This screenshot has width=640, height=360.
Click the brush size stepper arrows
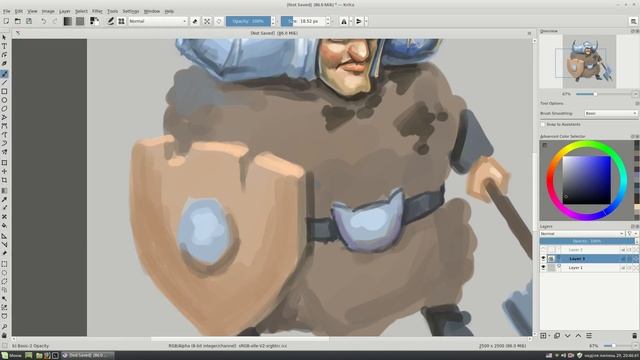(327, 21)
